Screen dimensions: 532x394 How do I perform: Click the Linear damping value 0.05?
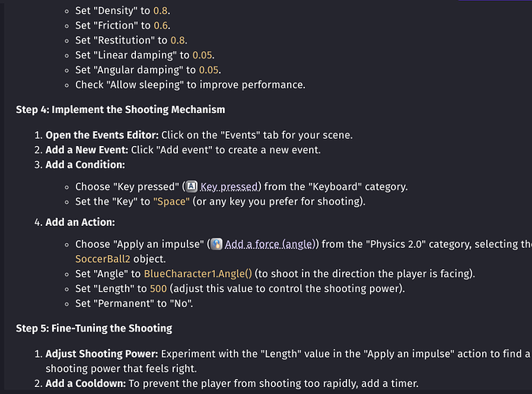(x=202, y=55)
